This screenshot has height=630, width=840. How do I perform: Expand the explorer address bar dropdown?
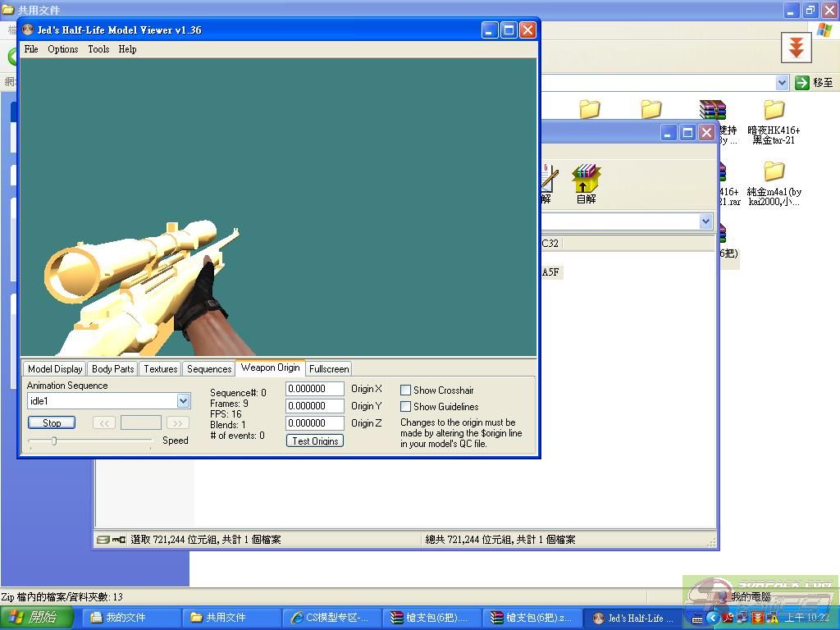tap(782, 83)
